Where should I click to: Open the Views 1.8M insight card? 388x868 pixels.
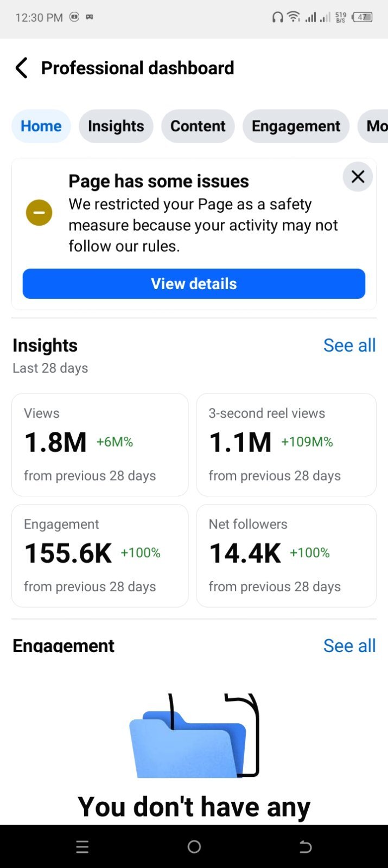[x=100, y=445]
